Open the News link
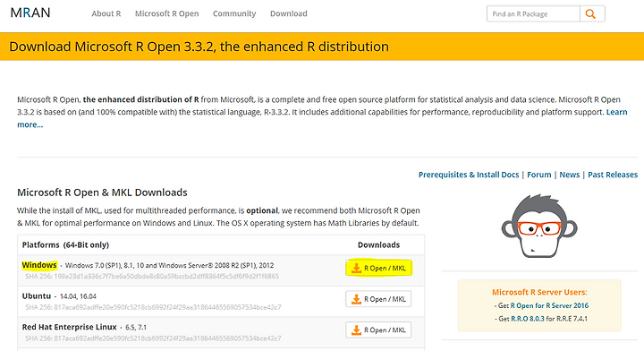The width and height of the screenshot is (644, 351). click(x=569, y=175)
